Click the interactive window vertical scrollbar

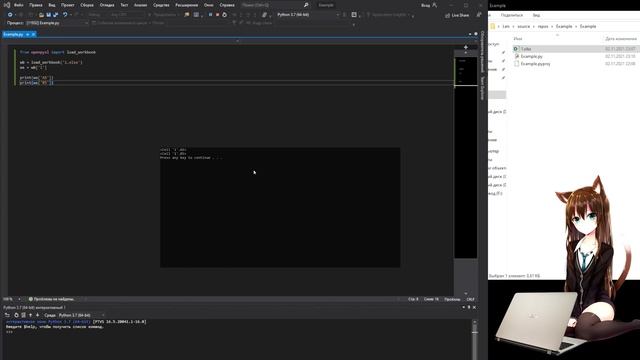pos(475,339)
